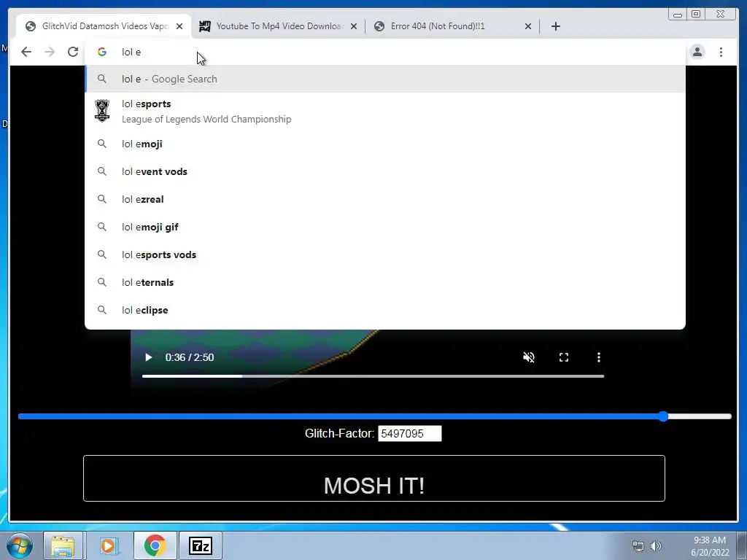The height and width of the screenshot is (560, 747).
Task: Open the Chrome profile avatar icon
Action: (x=697, y=52)
